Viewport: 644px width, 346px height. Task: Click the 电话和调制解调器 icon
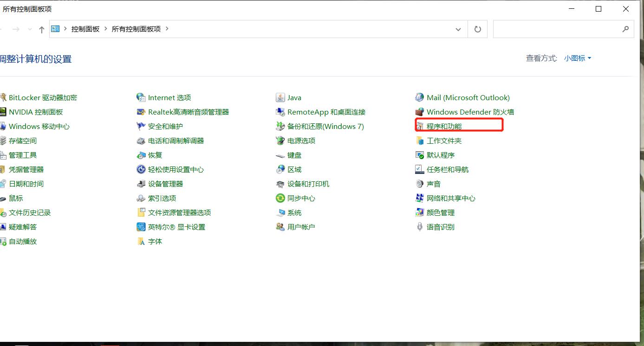coord(141,141)
